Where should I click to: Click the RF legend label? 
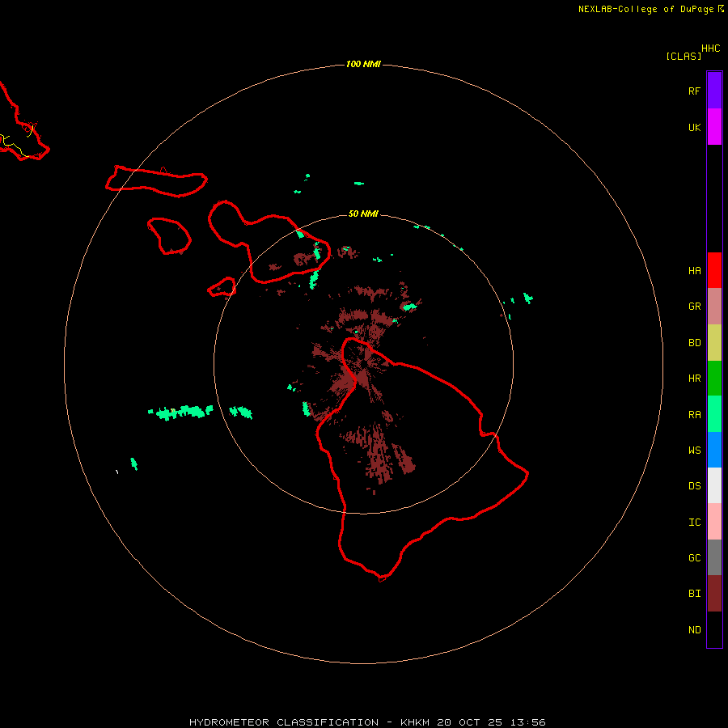[x=694, y=91]
